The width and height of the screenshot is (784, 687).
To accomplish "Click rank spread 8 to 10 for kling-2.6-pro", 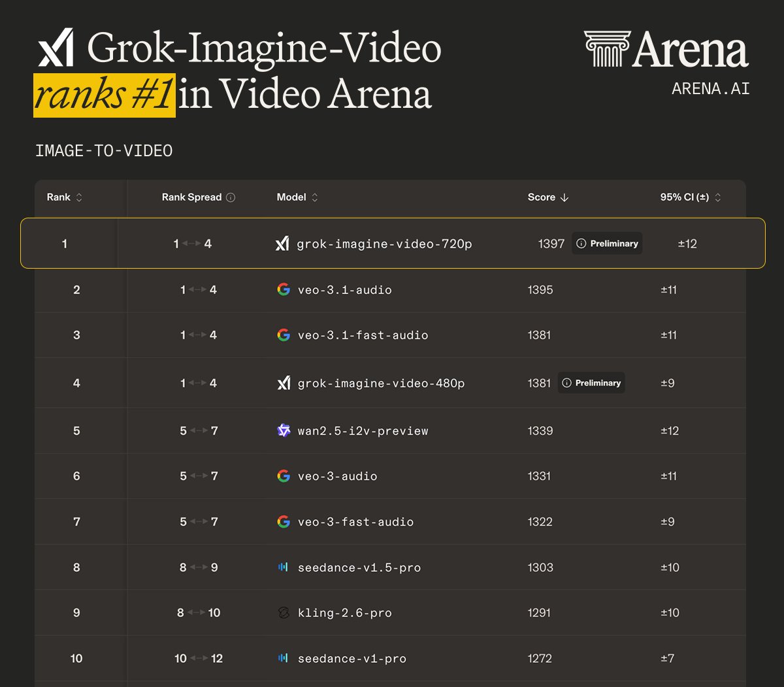I will pos(199,612).
